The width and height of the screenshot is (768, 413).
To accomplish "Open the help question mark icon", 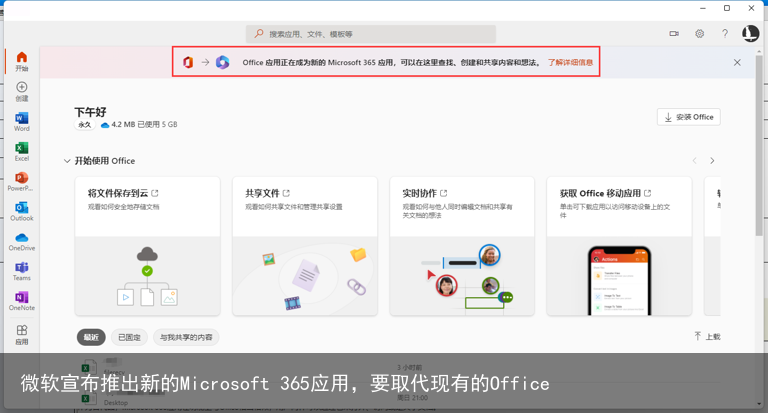I will [x=725, y=34].
